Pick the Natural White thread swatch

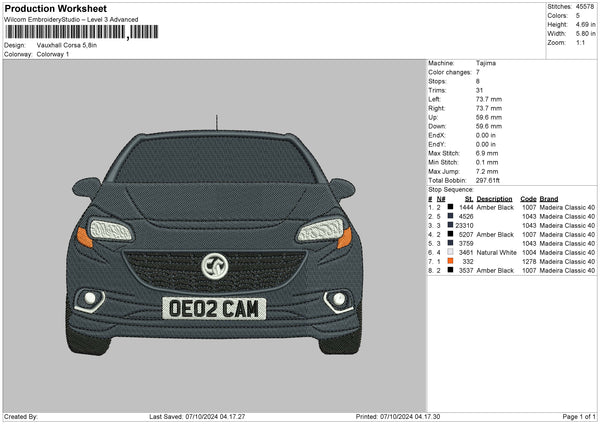point(450,252)
